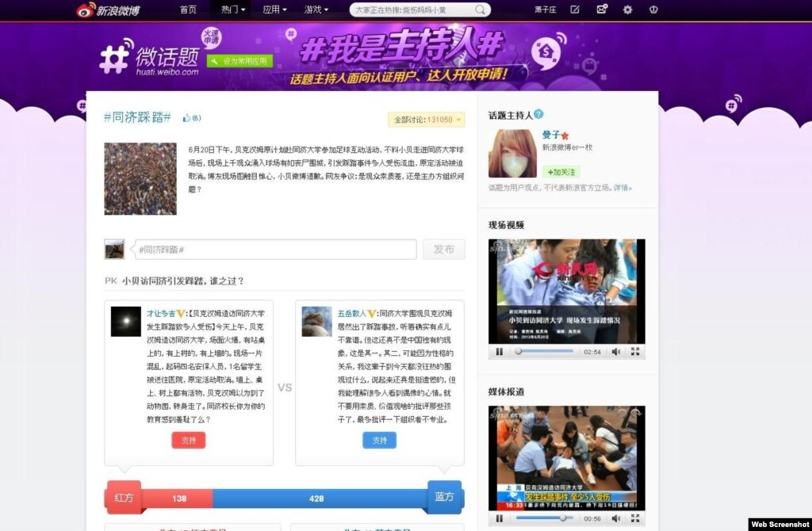Click the 媒体报道 video frame
Viewport: 812px width, 531px height.
pos(566,458)
